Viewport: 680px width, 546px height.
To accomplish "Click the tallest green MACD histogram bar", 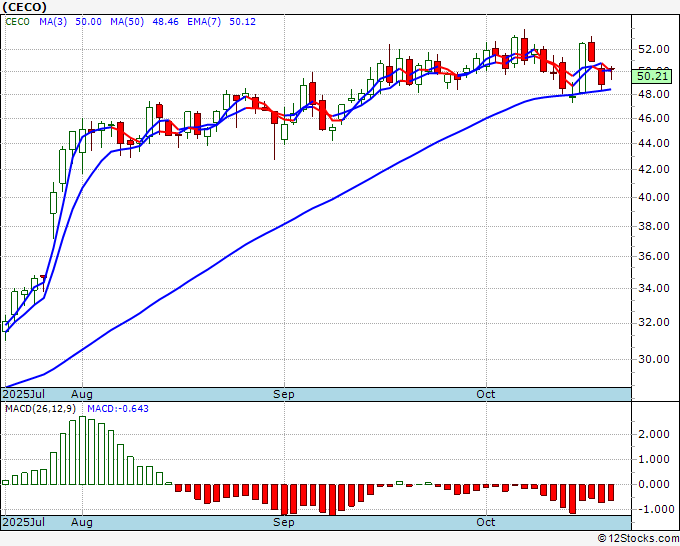I will pos(82,451).
